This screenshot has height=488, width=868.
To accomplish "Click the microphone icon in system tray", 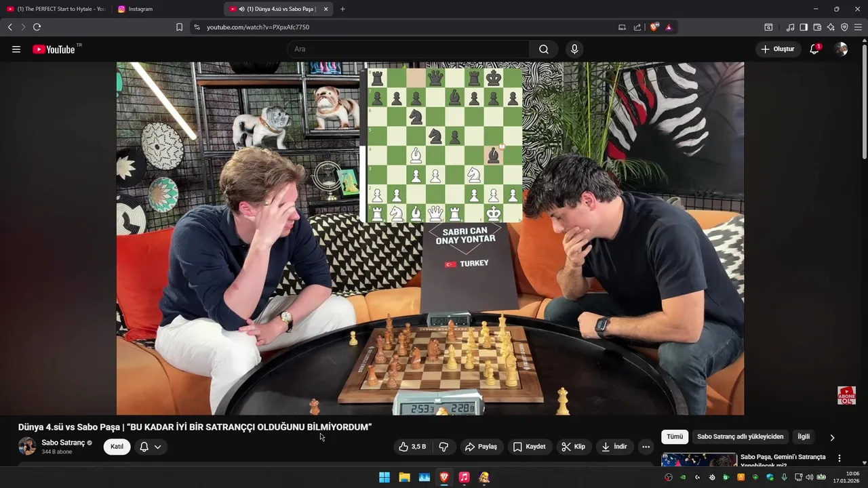I will [x=784, y=477].
